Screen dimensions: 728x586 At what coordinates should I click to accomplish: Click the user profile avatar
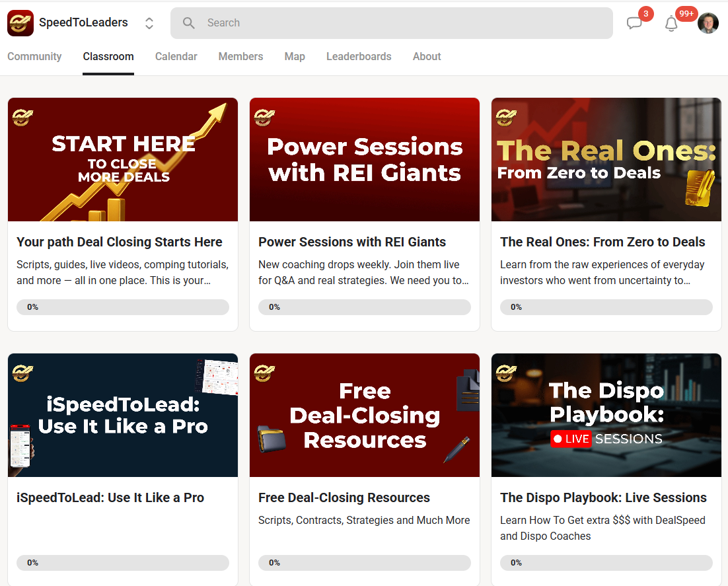[708, 23]
